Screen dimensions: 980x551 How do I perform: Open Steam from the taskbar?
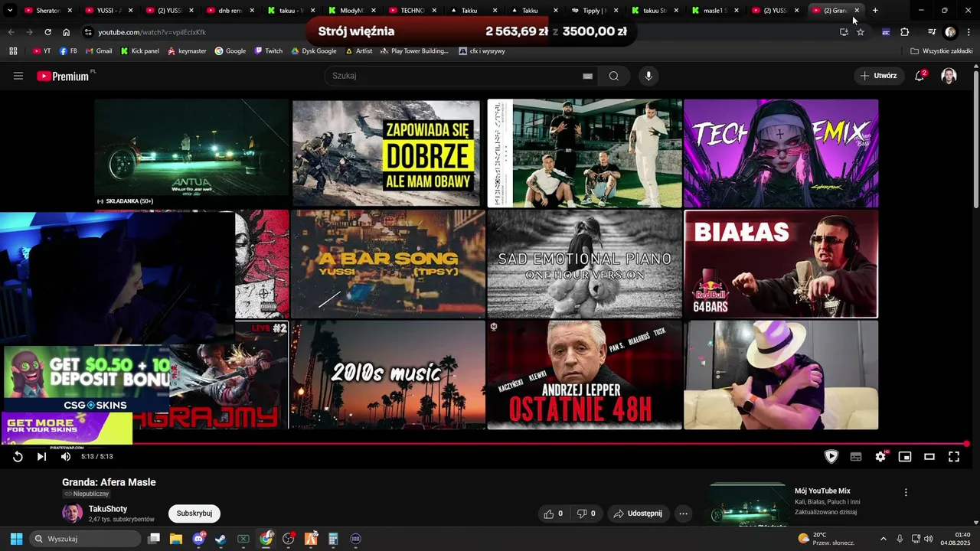click(220, 539)
